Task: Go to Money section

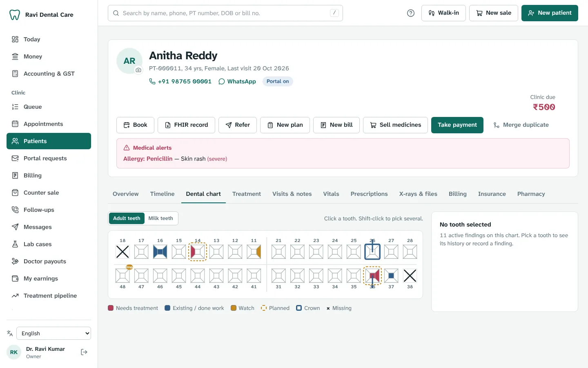Action: coord(49,56)
